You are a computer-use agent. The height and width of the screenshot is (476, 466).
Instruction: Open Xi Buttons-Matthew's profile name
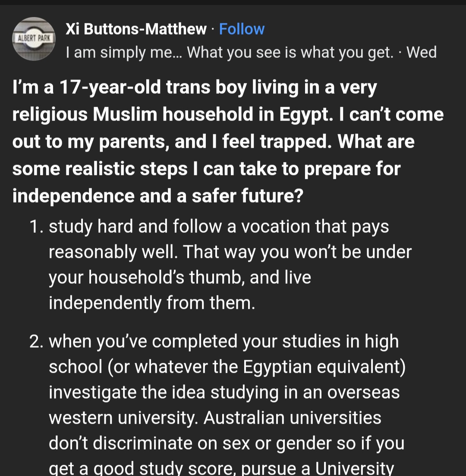point(136,29)
